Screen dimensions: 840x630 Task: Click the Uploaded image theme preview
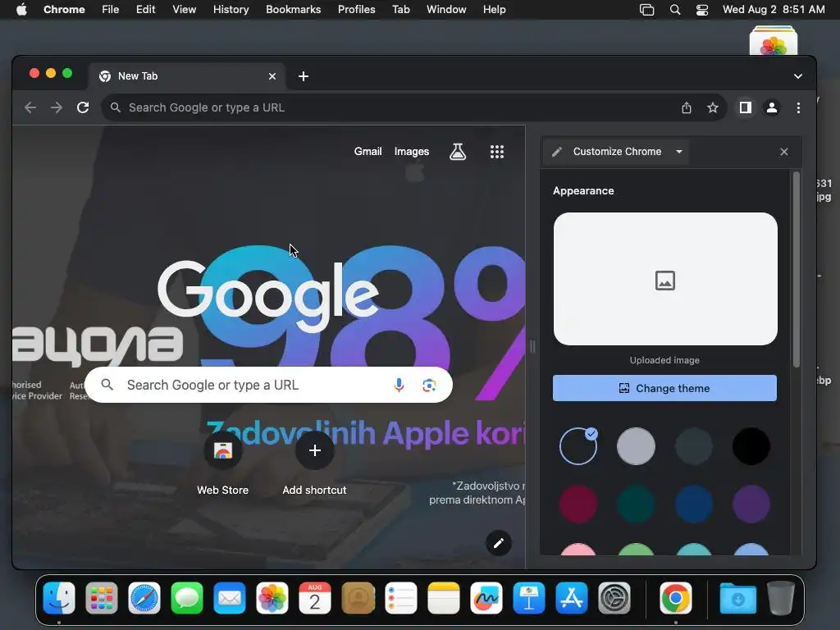pyautogui.click(x=664, y=279)
